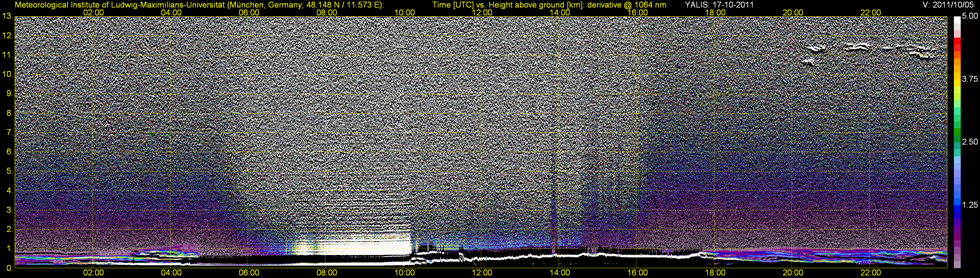Click the 13. km height axis label

(7, 16)
